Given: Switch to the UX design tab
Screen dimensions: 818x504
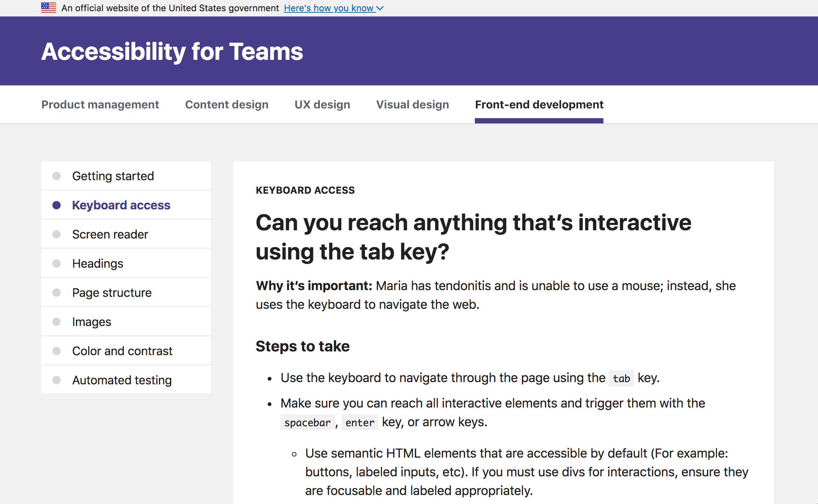Looking at the screenshot, I should click(322, 105).
